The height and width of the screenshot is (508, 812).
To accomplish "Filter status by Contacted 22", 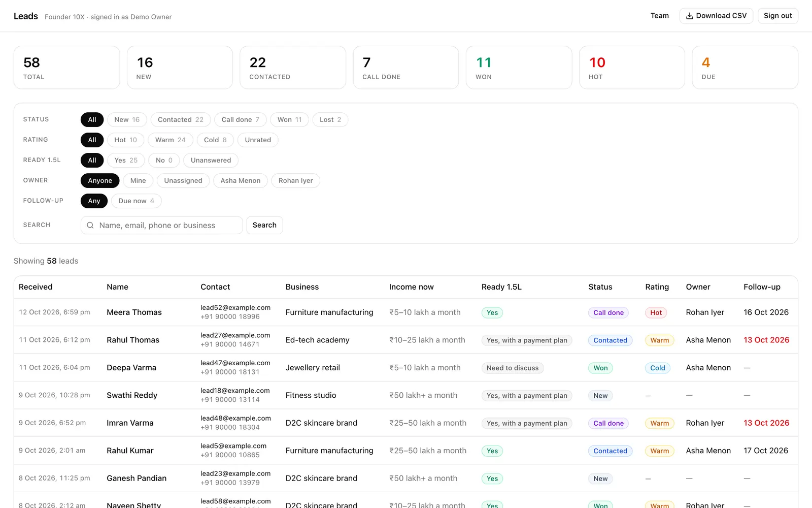I will click(x=180, y=119).
